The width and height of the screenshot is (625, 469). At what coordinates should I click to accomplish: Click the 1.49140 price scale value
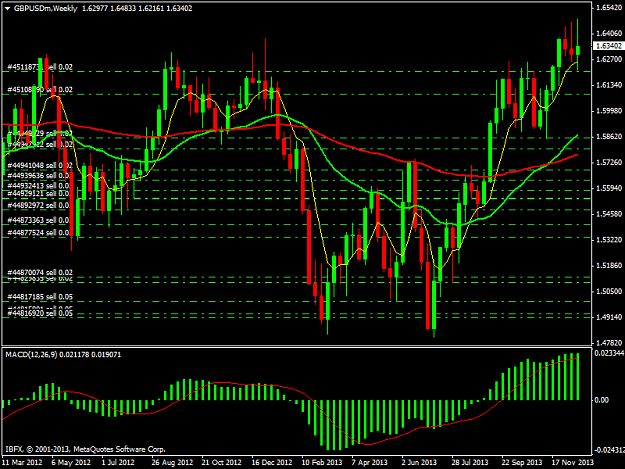tap(608, 318)
